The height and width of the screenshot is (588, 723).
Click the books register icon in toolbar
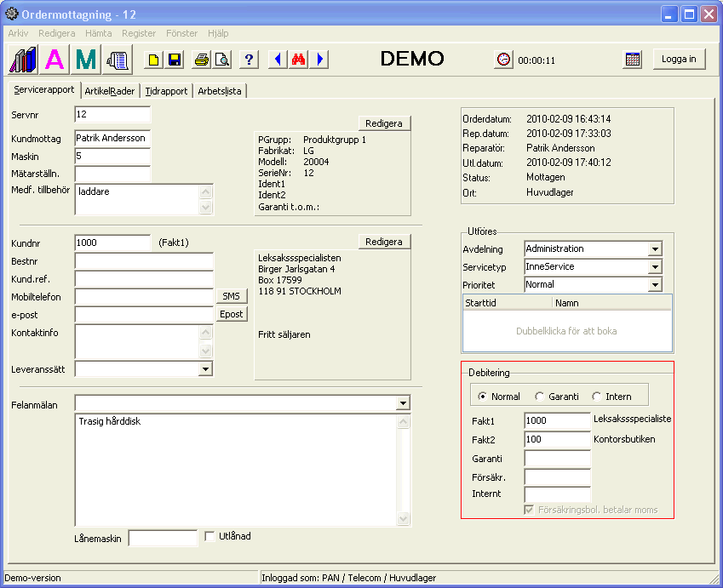pyautogui.click(x=23, y=60)
